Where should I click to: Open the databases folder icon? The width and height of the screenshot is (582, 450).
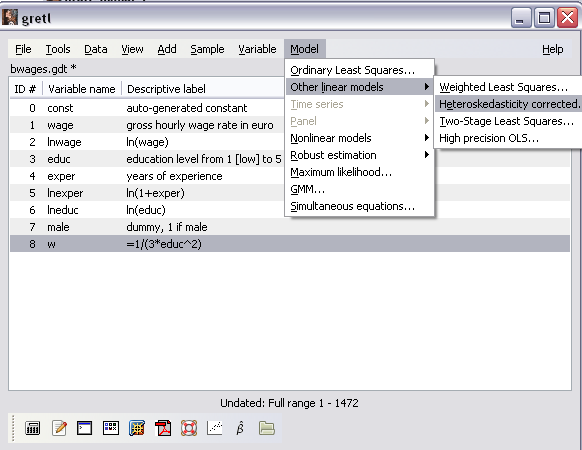[267, 428]
